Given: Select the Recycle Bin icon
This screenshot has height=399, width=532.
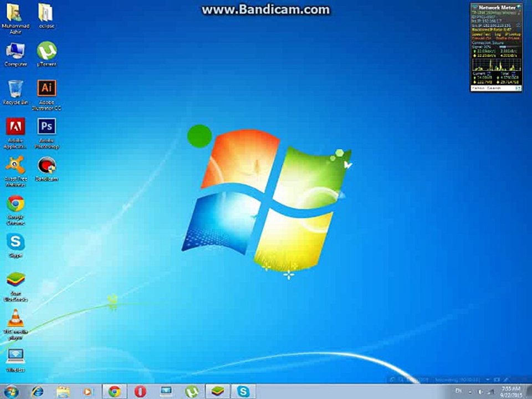Looking at the screenshot, I should click(16, 93).
